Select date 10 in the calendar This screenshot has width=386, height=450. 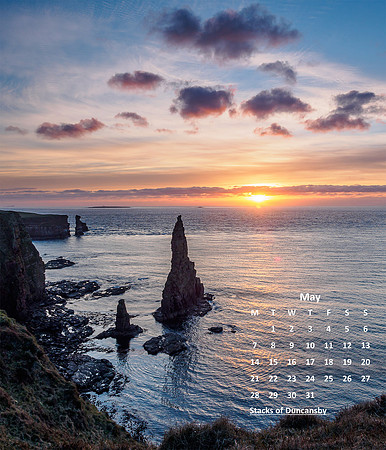coord(310,345)
